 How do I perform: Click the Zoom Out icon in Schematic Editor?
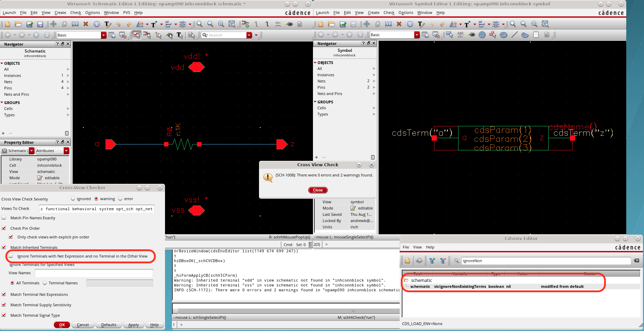(210, 24)
